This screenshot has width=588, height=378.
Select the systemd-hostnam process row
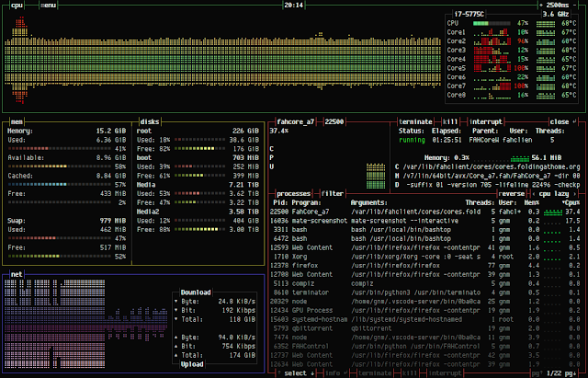tap(424, 319)
